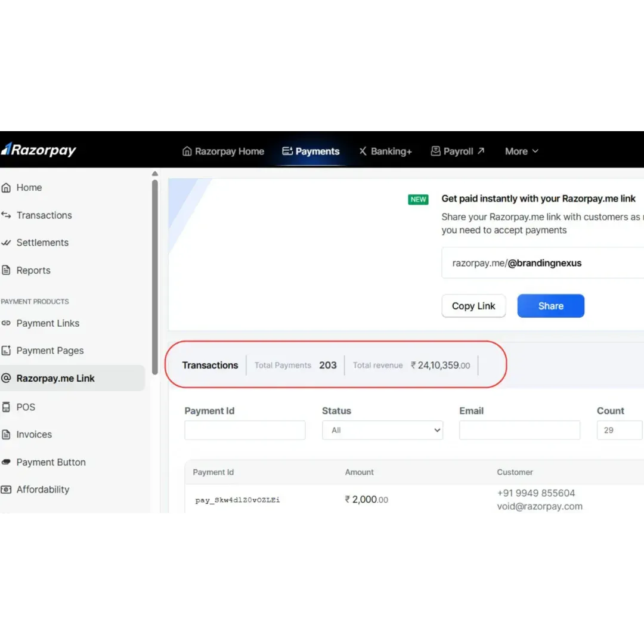
Task: Click the Payment Links chain icon
Action: coord(6,323)
